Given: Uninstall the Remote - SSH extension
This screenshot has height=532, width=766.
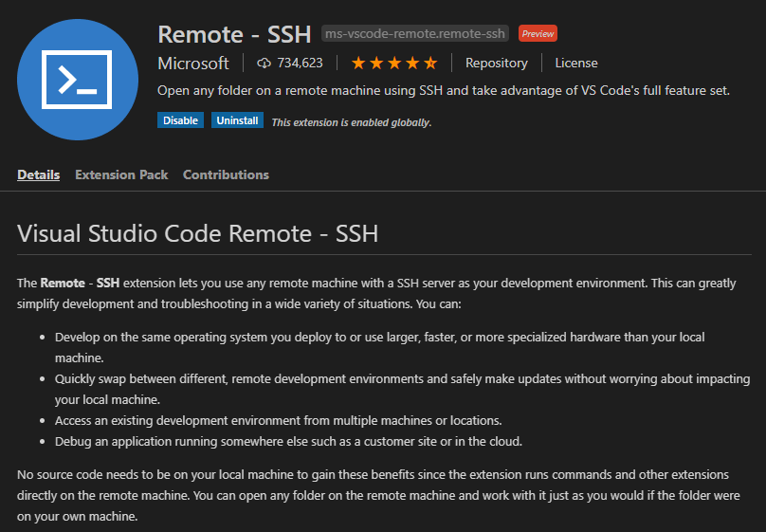Looking at the screenshot, I should tap(237, 120).
